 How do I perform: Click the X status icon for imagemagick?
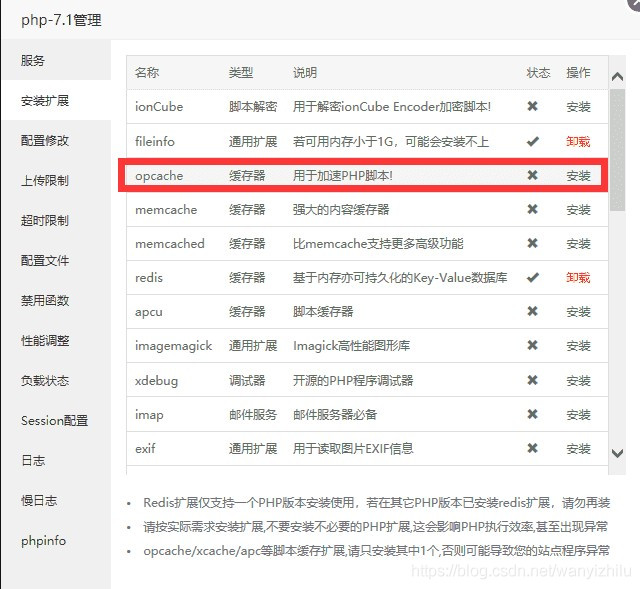pos(532,346)
